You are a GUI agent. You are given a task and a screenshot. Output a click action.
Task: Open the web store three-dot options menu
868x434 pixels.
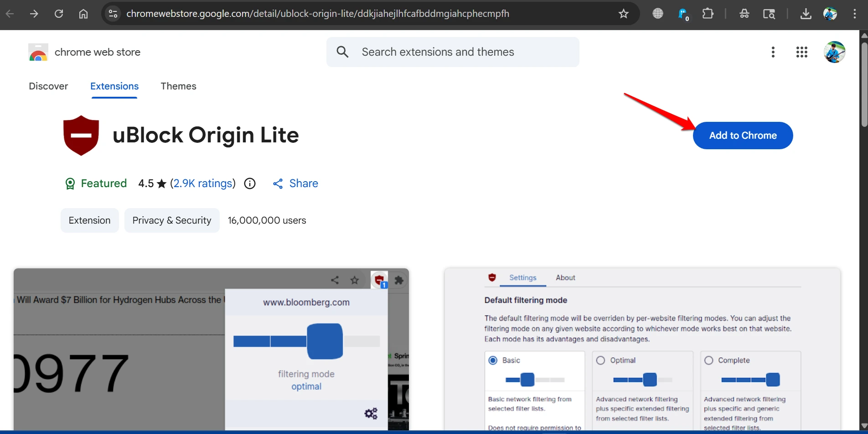(x=773, y=52)
